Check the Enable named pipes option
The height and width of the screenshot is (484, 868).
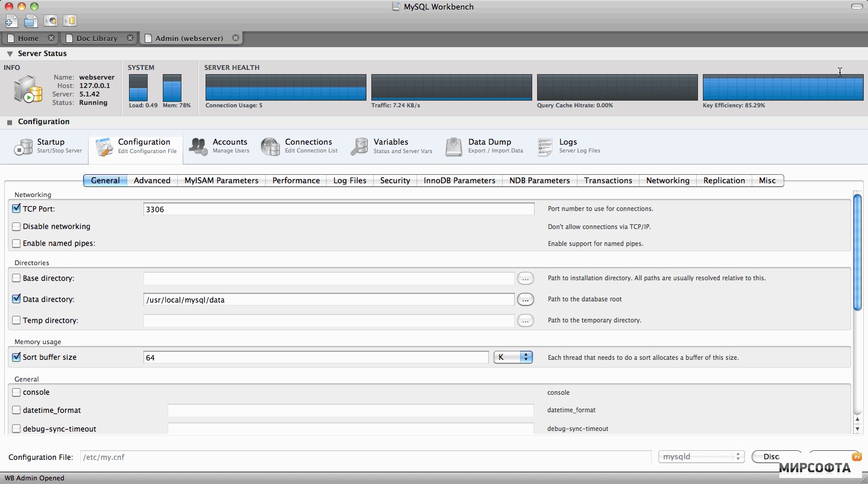point(16,244)
